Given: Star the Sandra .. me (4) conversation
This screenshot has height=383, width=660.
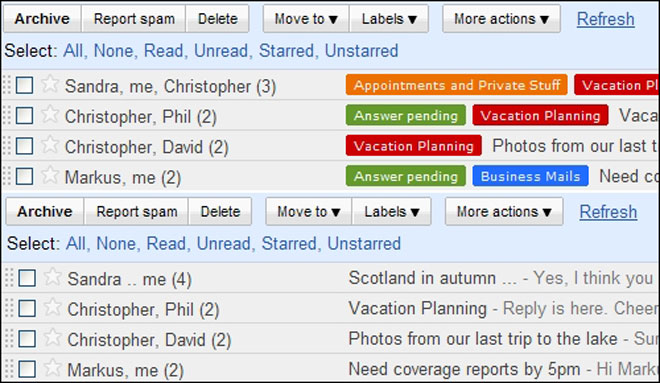Looking at the screenshot, I should pyautogui.click(x=52, y=277).
